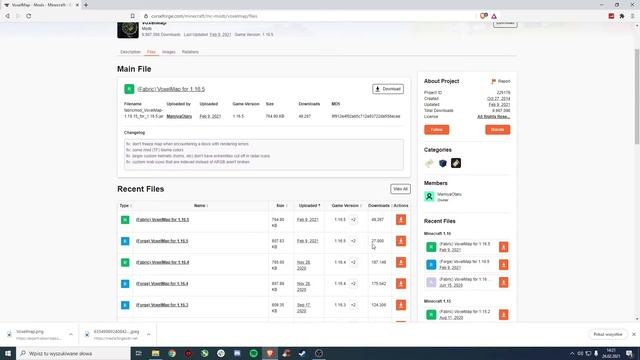Click the Report link in About Project
Image resolution: width=640 pixels, height=360 pixels.
coord(500,81)
